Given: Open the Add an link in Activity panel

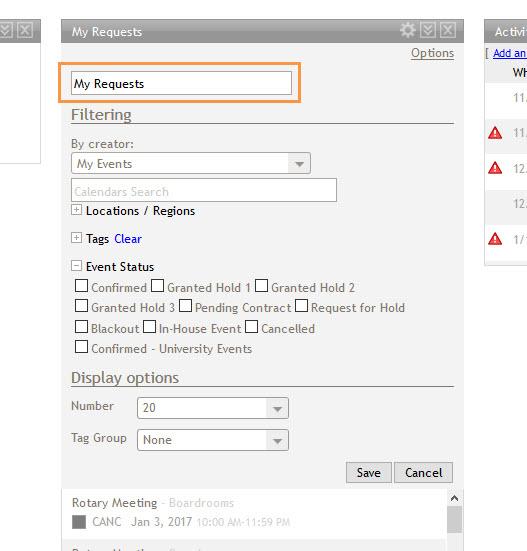Looking at the screenshot, I should click(510, 53).
